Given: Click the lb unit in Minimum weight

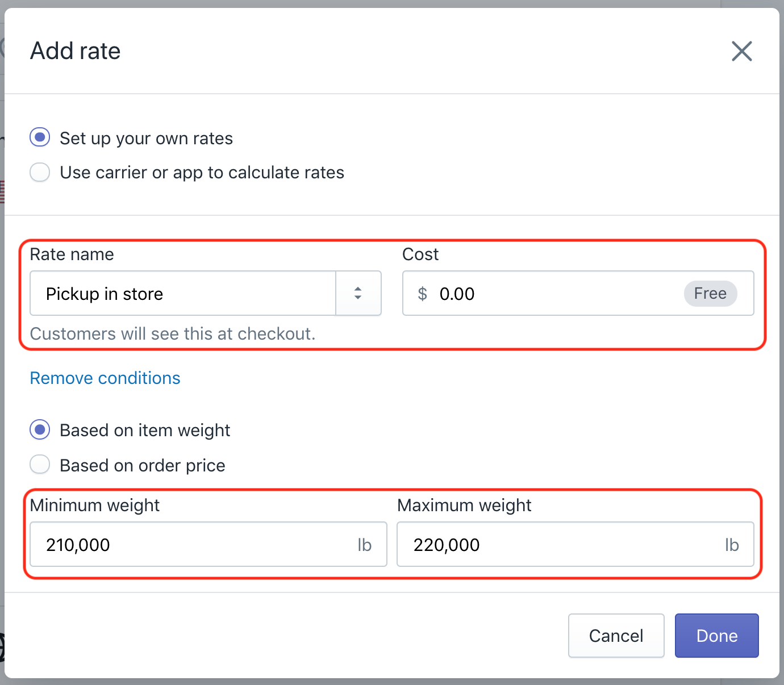Looking at the screenshot, I should (x=364, y=545).
